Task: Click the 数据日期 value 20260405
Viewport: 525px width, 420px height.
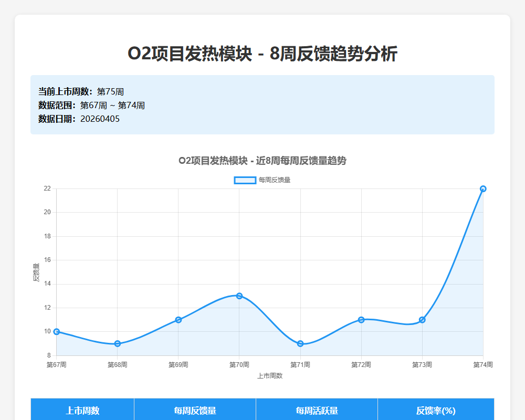Action: coord(100,119)
